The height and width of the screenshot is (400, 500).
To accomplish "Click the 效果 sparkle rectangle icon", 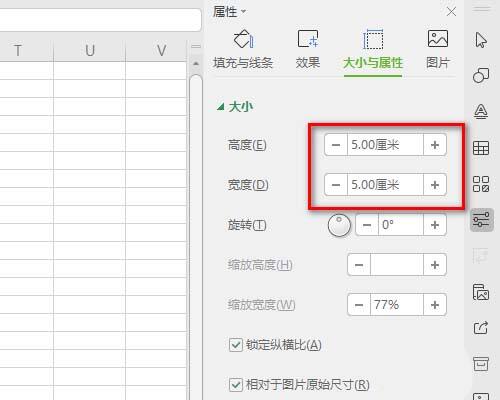I will point(308,39).
